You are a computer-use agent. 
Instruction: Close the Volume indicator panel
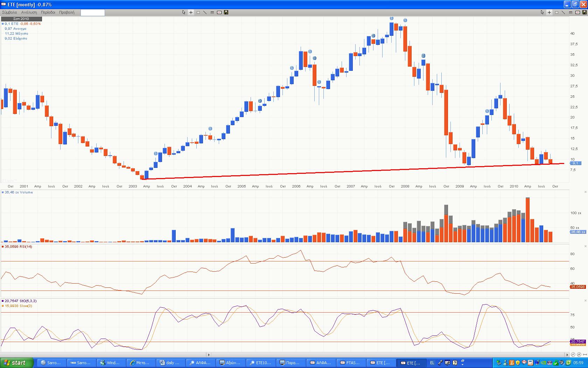pos(585,192)
